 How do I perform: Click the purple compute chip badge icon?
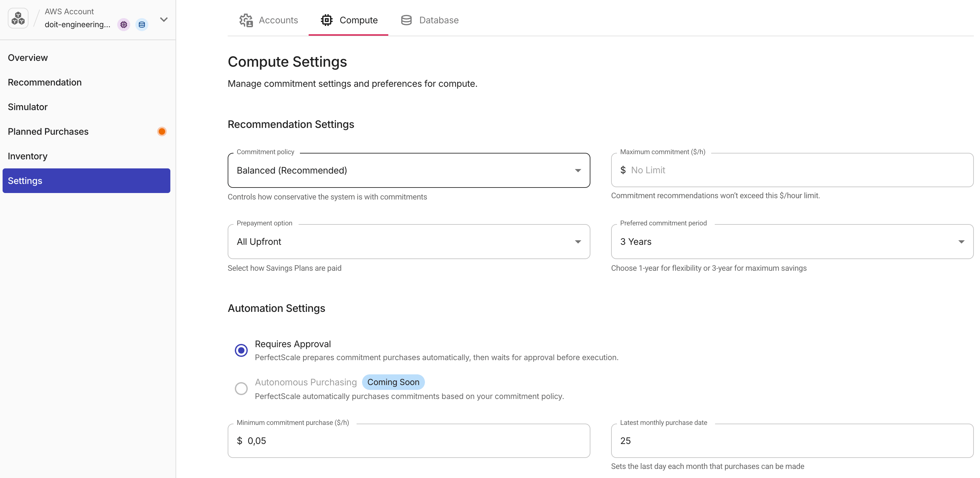point(123,25)
